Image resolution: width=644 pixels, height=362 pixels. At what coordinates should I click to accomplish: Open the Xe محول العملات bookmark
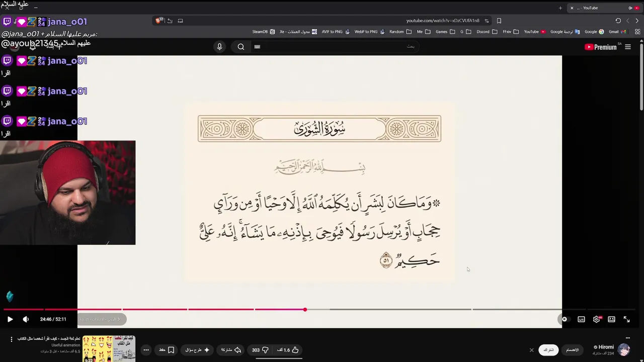point(298,31)
